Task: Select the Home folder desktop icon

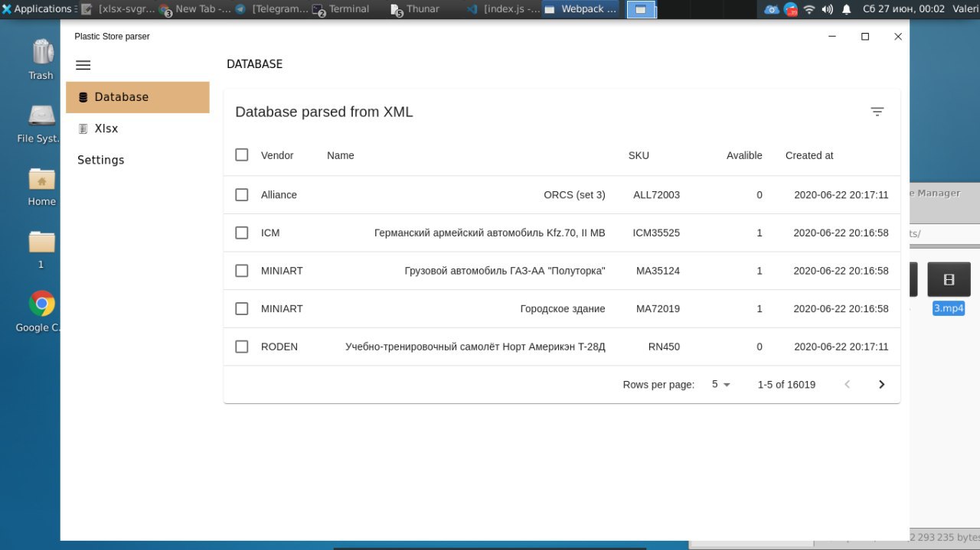Action: tap(41, 187)
